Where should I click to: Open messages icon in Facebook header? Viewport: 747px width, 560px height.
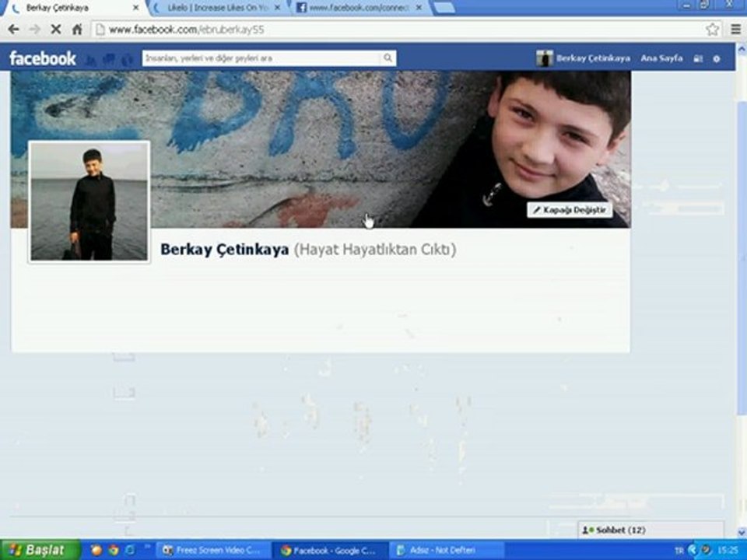[x=109, y=60]
